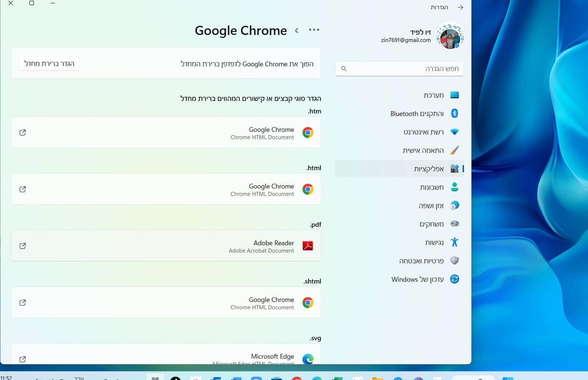Open Bluetooth and devices settings
588x380 pixels.
(417, 113)
